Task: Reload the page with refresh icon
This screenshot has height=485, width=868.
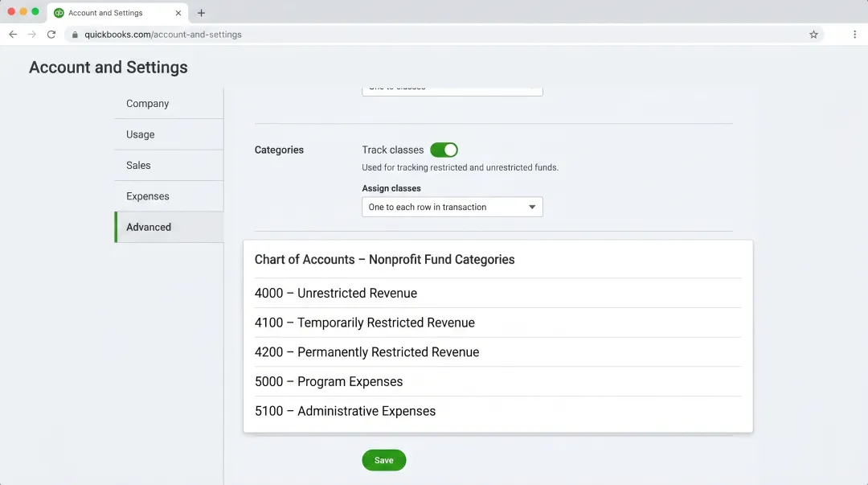Action: click(51, 35)
